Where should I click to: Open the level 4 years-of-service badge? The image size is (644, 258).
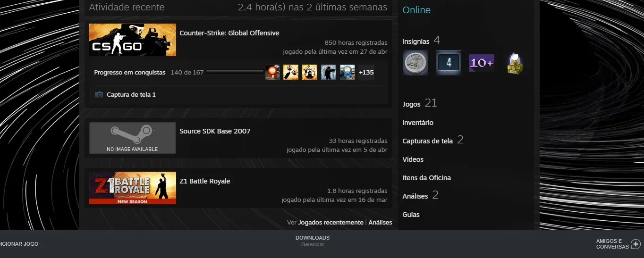point(449,63)
